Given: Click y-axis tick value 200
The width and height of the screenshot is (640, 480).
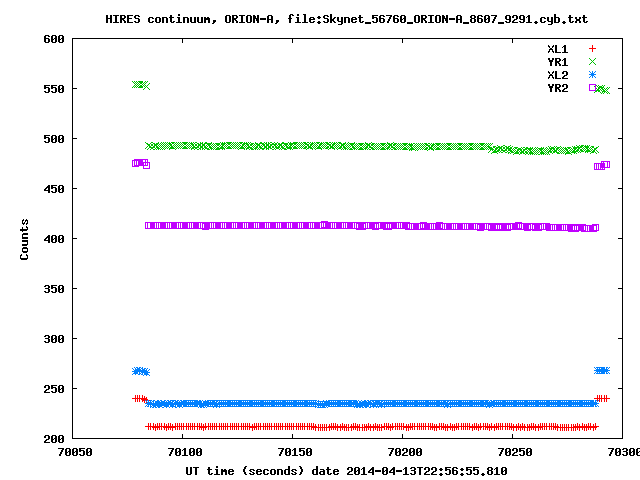Looking at the screenshot, I should (54, 439).
